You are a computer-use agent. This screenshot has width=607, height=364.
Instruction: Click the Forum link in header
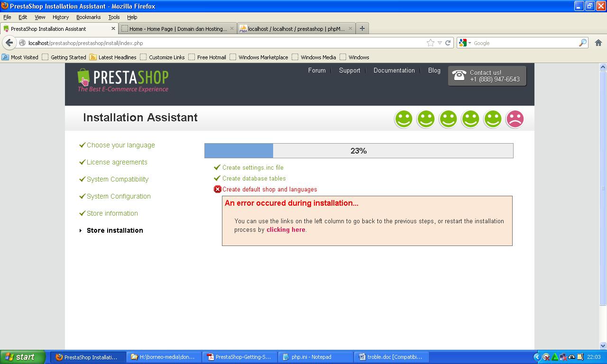point(317,70)
